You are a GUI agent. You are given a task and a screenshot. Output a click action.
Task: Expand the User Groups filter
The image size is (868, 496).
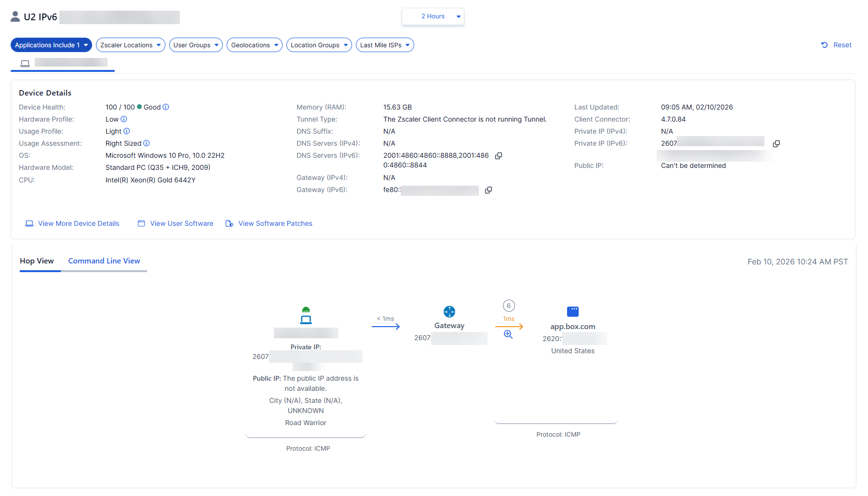click(x=196, y=45)
